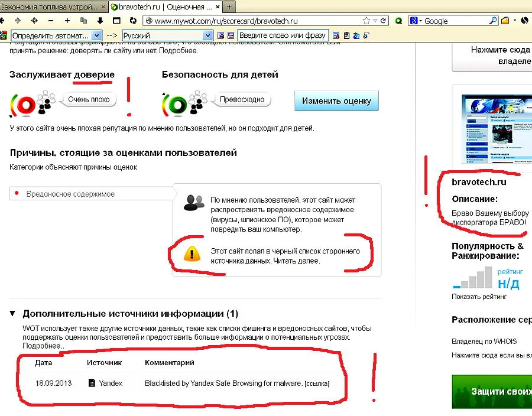Open a new tab with the plus button
This screenshot has height=416, width=532.
point(229,6)
